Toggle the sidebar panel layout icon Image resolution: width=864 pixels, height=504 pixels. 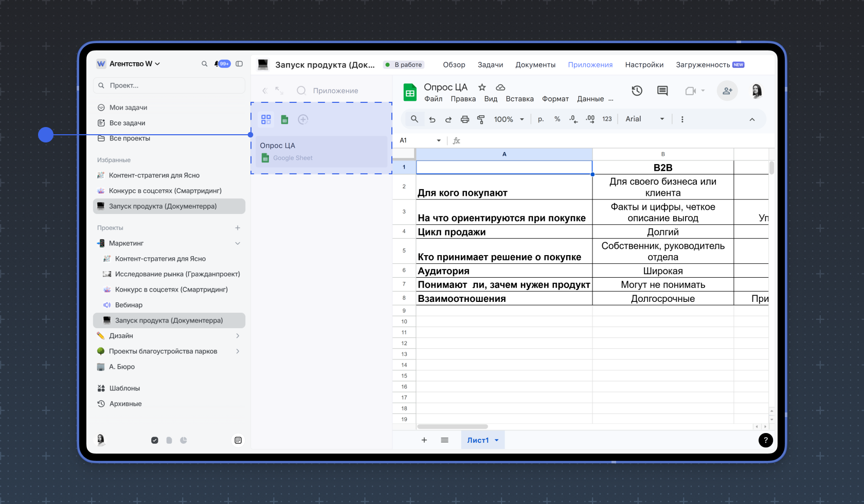pyautogui.click(x=239, y=64)
